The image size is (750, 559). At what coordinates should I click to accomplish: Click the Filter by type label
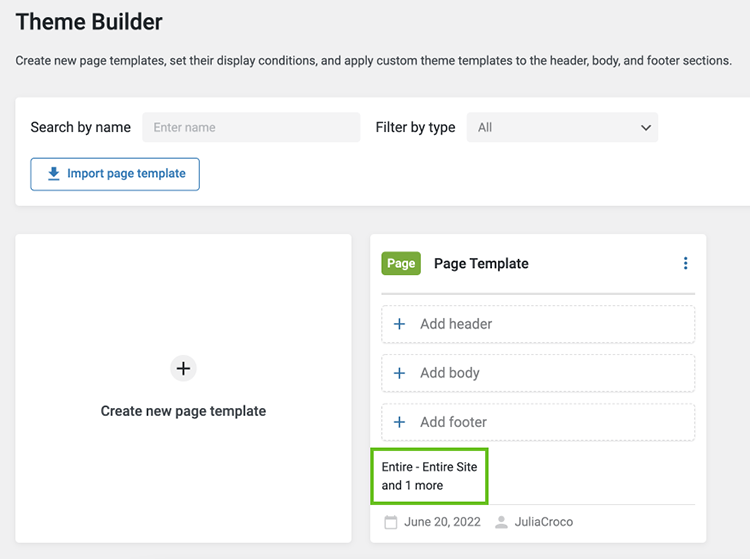pyautogui.click(x=415, y=128)
